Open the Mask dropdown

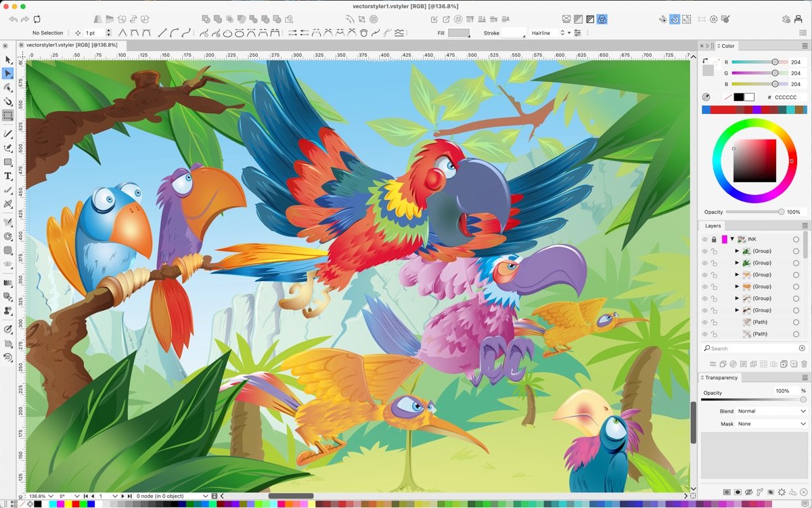pyautogui.click(x=772, y=424)
